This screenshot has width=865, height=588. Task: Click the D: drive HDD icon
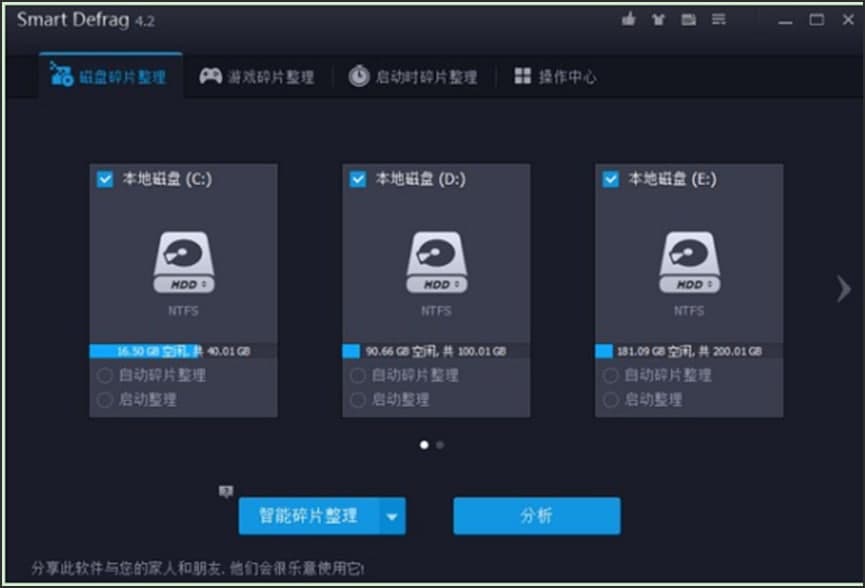436,262
